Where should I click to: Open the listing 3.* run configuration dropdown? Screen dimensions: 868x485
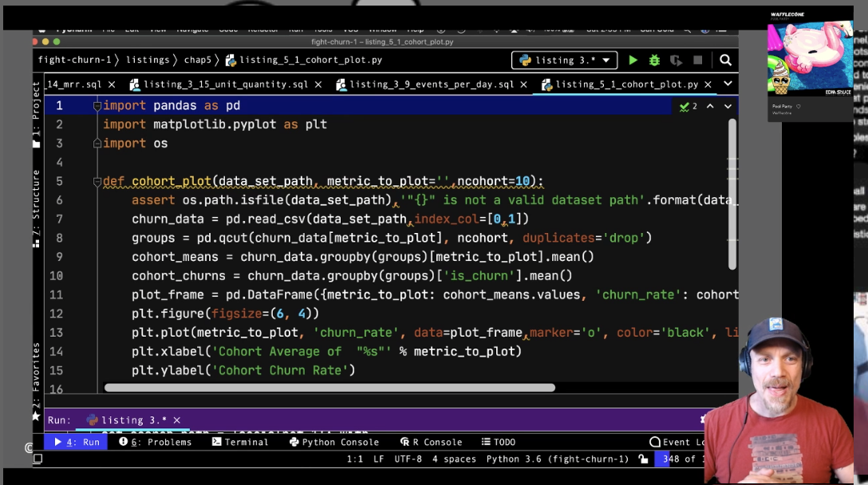click(564, 61)
